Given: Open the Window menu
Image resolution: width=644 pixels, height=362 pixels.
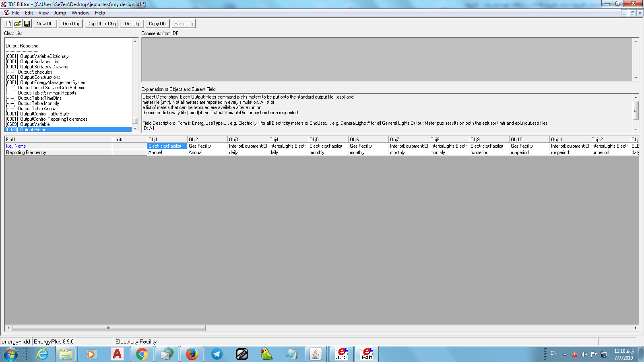Looking at the screenshot, I should [80, 13].
